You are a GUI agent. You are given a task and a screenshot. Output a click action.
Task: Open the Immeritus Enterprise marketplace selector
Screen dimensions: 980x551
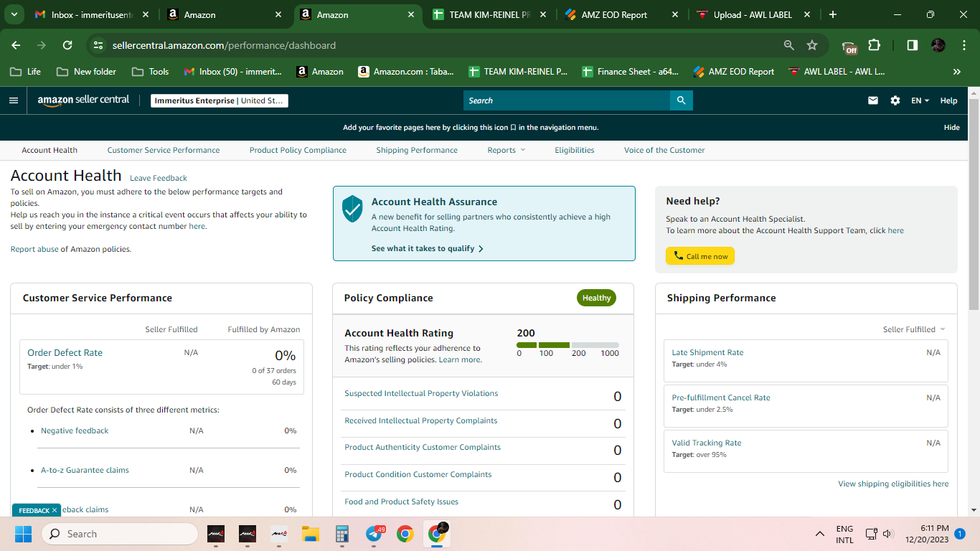[x=220, y=100]
